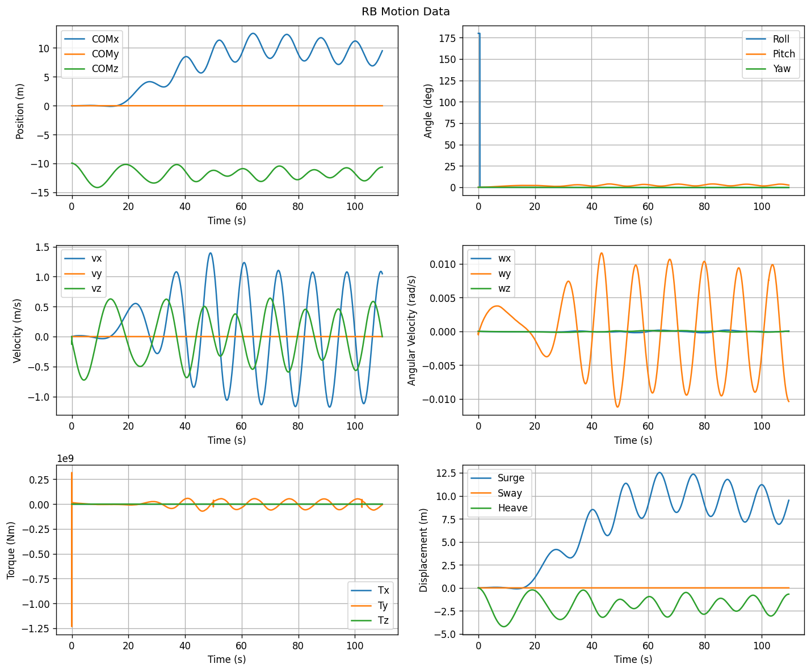The width and height of the screenshot is (811, 672).
Task: Select the COMx legend entry label
Action: (x=107, y=40)
